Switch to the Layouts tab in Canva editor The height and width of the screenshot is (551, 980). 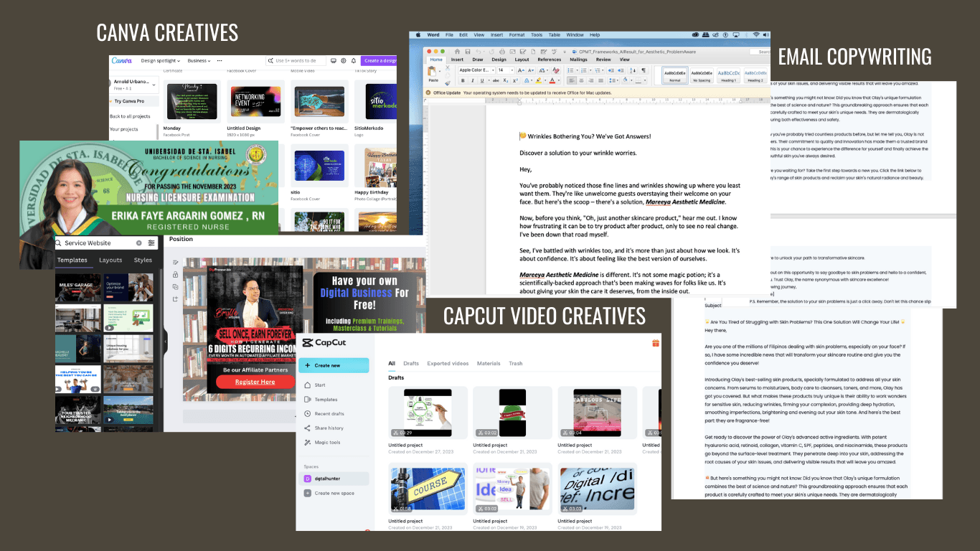pos(110,260)
